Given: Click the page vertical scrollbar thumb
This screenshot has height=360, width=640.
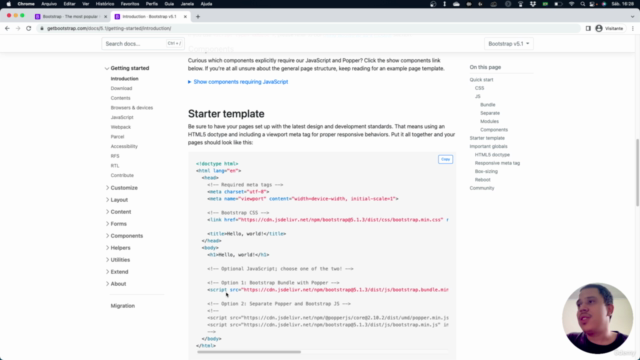Looking at the screenshot, I should click(637, 172).
